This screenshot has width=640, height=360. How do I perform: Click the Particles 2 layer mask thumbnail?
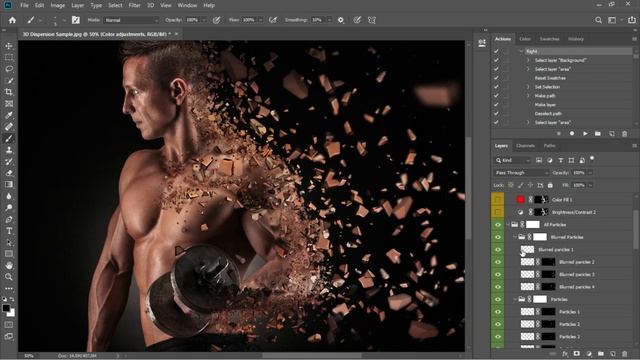coord(549,324)
